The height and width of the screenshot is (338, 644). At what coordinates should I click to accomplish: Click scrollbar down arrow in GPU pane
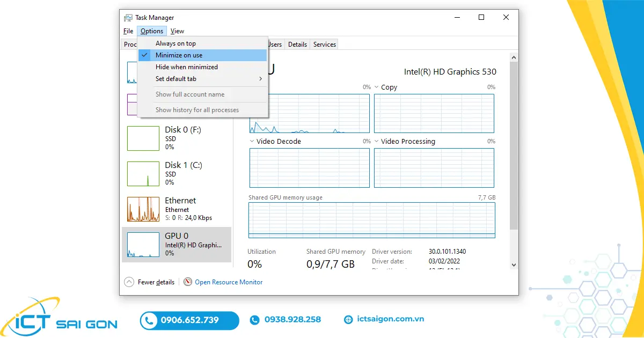(514, 264)
